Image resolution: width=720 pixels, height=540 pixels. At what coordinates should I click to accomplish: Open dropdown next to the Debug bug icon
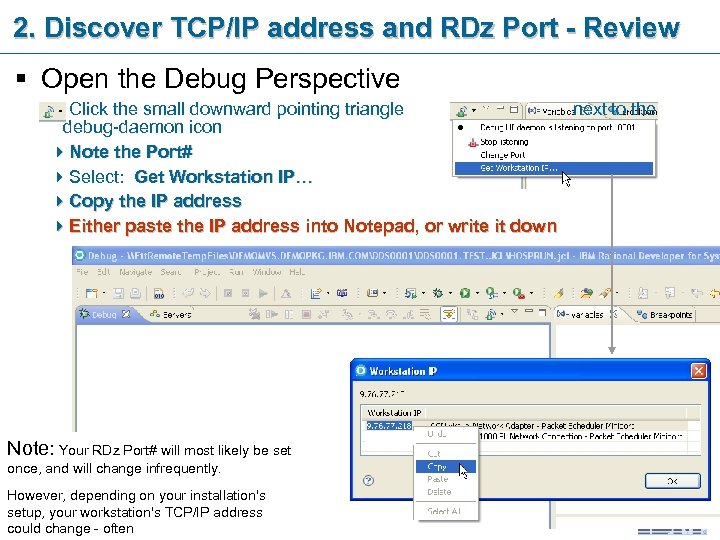pos(450,293)
